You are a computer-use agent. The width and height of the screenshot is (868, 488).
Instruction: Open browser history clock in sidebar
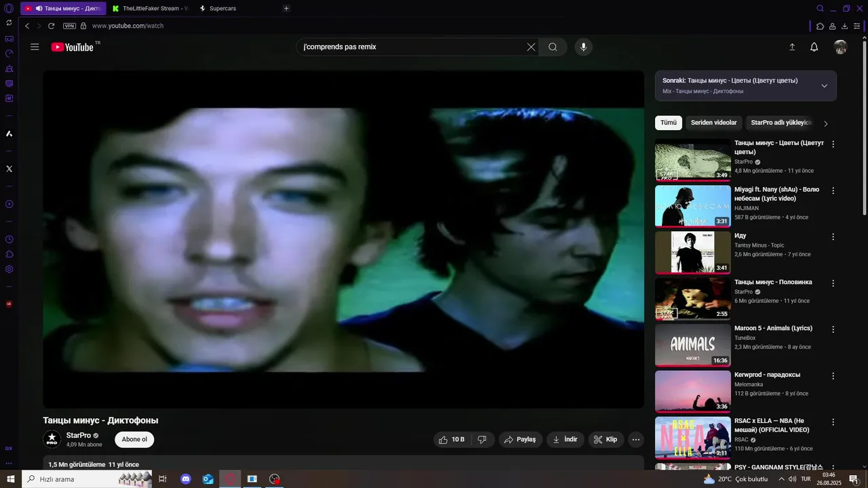point(9,239)
